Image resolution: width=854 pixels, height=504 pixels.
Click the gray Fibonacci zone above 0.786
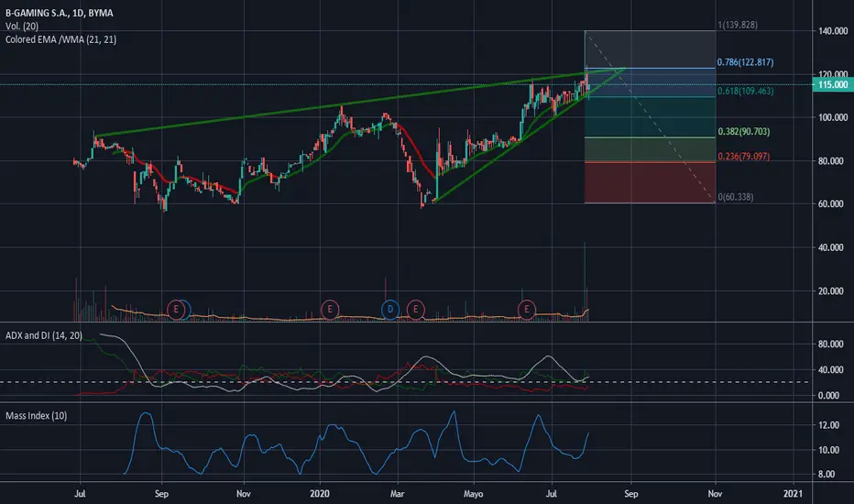coord(650,49)
